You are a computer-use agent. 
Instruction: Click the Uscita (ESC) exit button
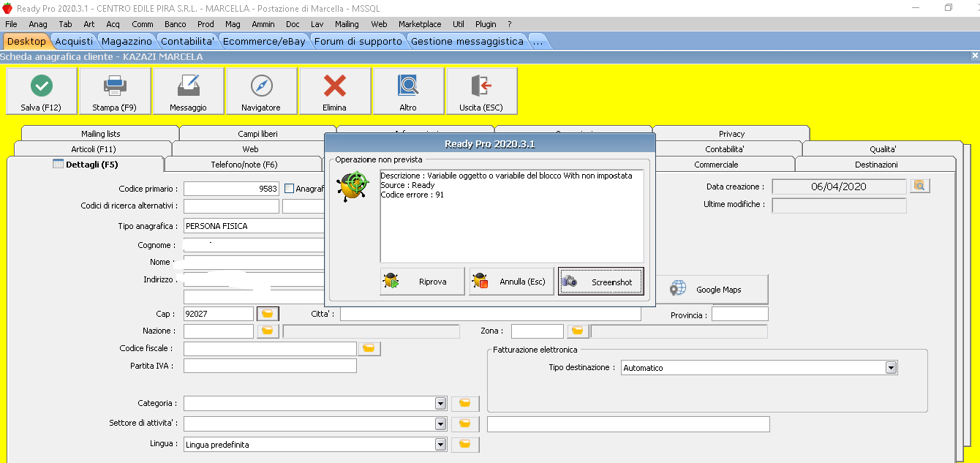[481, 91]
